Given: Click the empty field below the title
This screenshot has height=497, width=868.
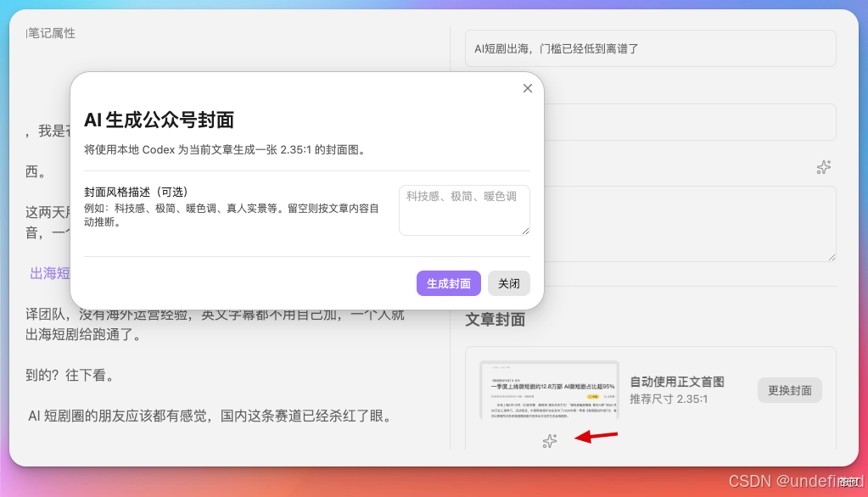Looking at the screenshot, I should 689,122.
